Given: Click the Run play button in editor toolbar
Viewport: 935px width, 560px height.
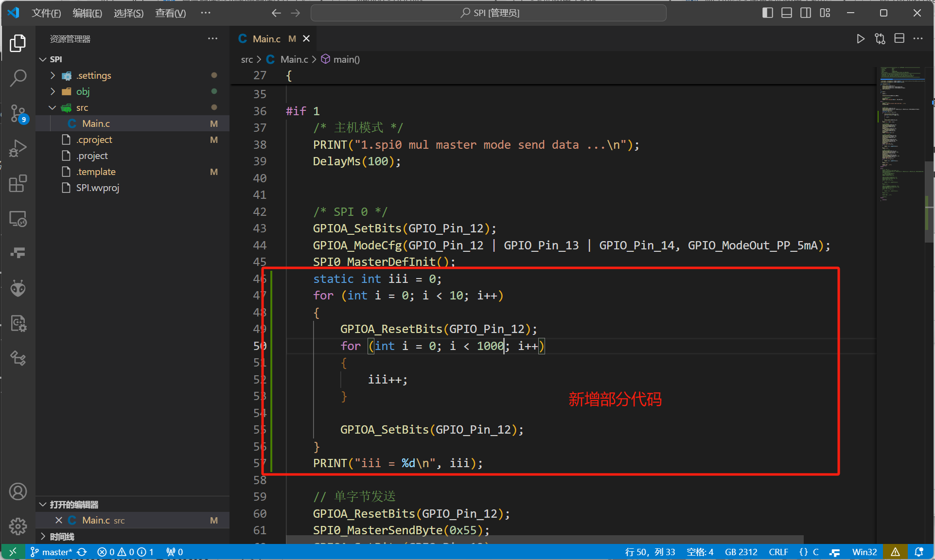Looking at the screenshot, I should (x=860, y=39).
